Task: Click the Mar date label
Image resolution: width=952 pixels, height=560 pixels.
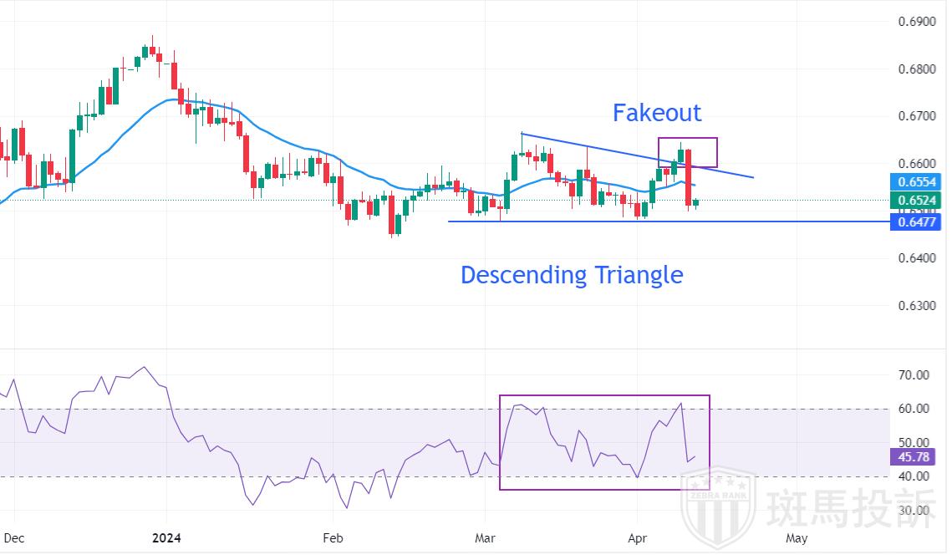Action: (x=485, y=538)
